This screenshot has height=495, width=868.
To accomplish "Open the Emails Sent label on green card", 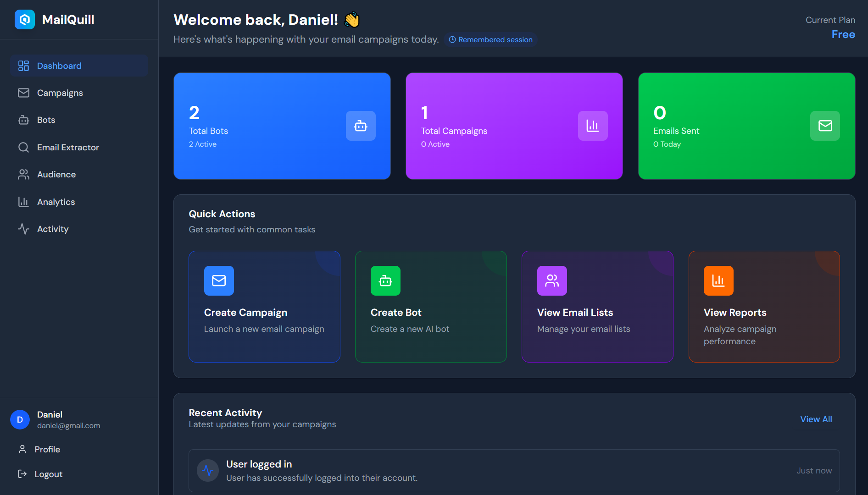I will [676, 131].
